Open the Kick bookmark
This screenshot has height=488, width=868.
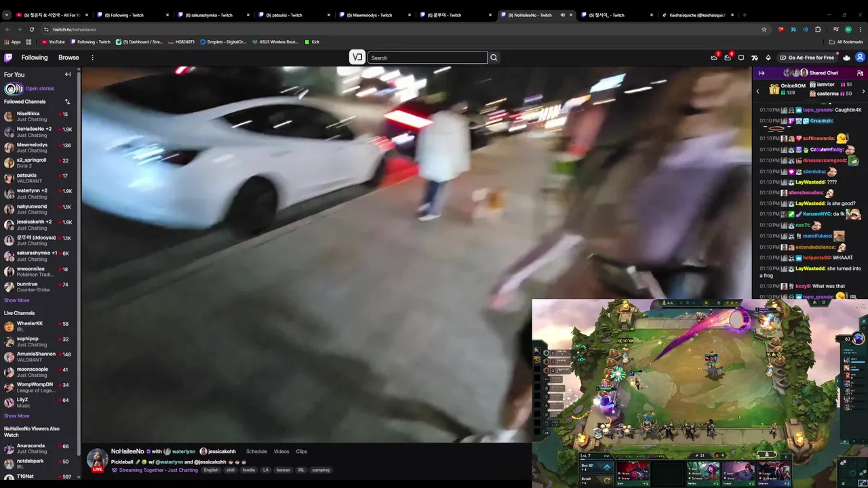pyautogui.click(x=312, y=42)
